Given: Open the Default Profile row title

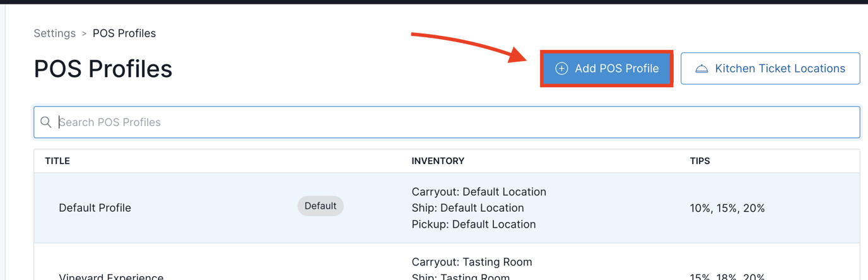Looking at the screenshot, I should [95, 208].
